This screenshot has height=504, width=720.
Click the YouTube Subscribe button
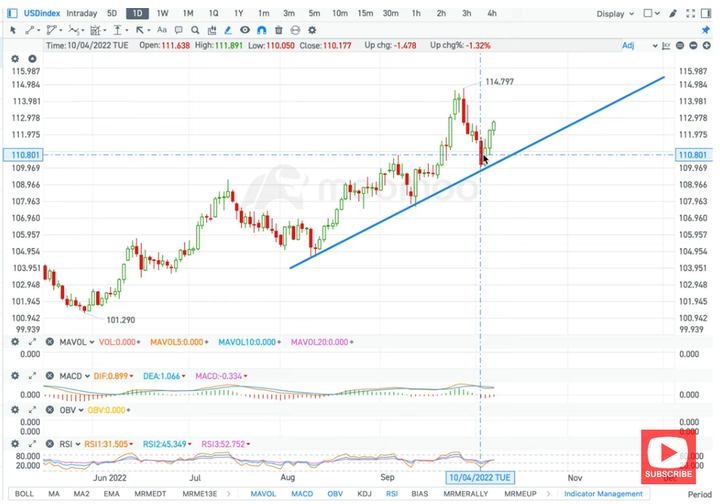668,457
